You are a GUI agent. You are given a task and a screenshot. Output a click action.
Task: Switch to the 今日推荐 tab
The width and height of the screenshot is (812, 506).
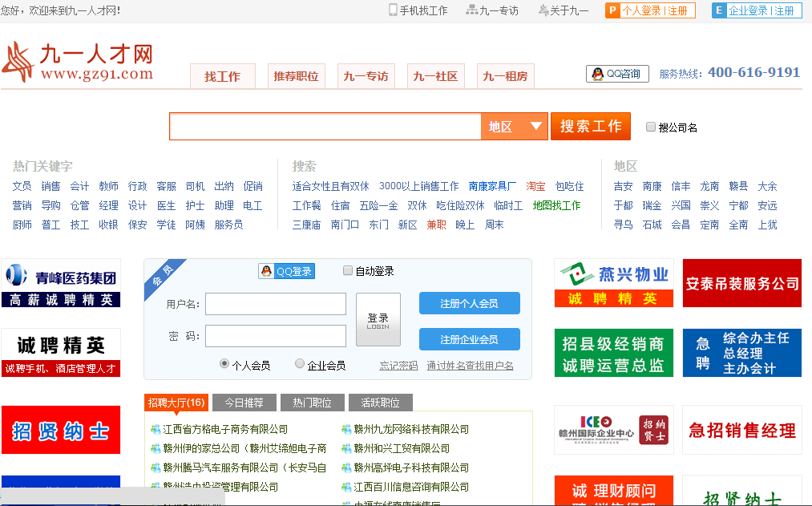[244, 403]
